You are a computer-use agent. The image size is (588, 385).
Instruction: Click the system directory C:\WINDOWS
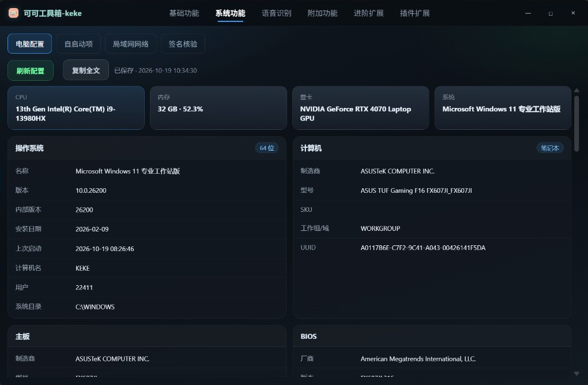[95, 307]
